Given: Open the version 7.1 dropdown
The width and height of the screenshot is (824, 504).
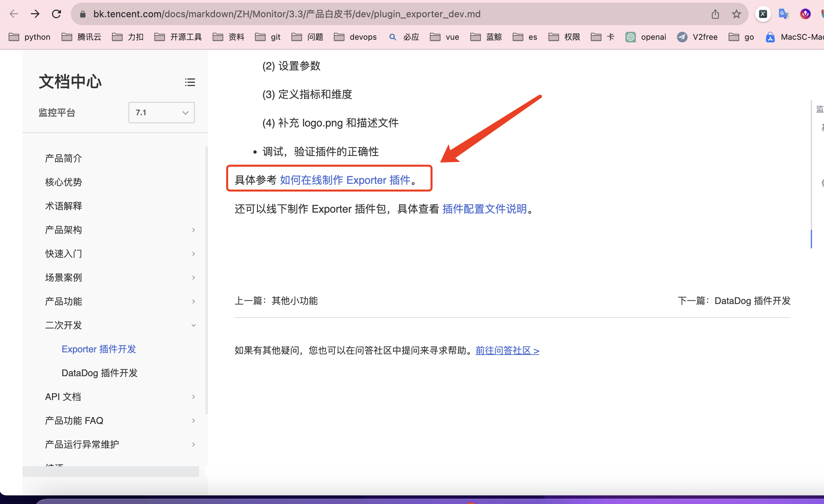Looking at the screenshot, I should click(161, 112).
